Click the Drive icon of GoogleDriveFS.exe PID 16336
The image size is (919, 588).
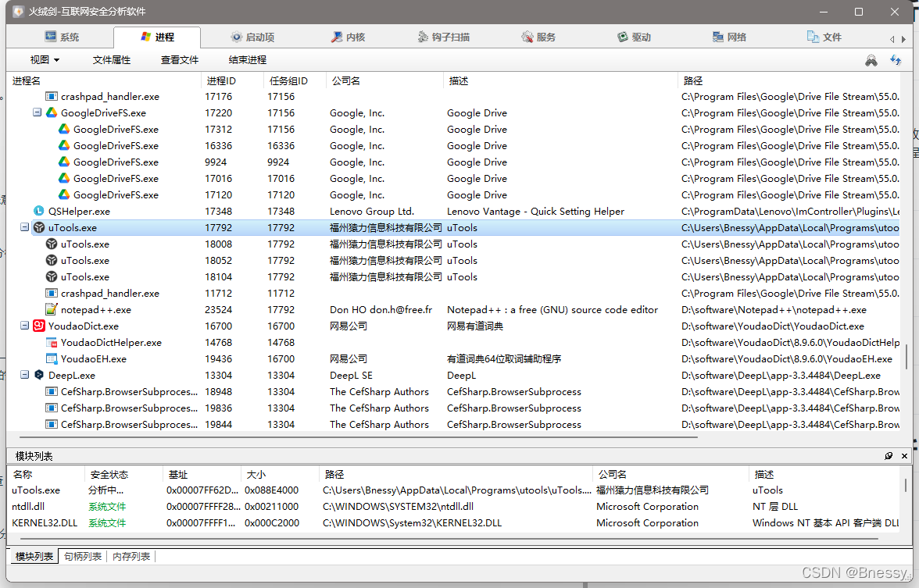(64, 145)
